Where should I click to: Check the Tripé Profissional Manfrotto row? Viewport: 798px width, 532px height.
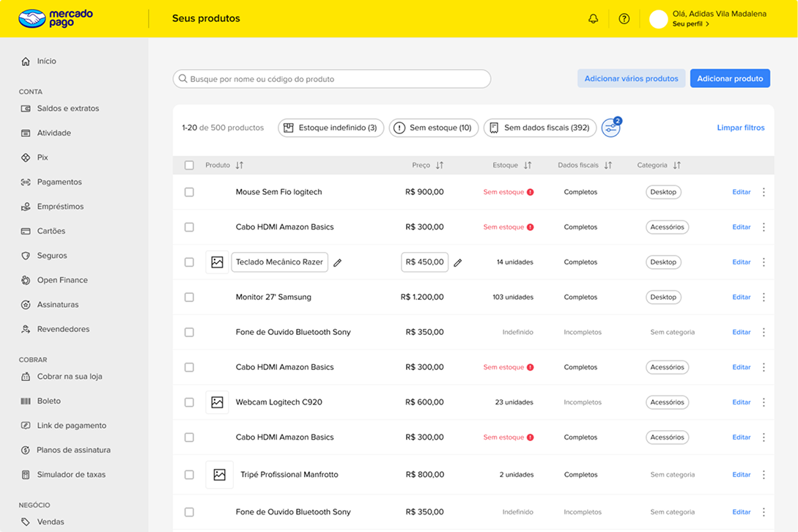(189, 474)
